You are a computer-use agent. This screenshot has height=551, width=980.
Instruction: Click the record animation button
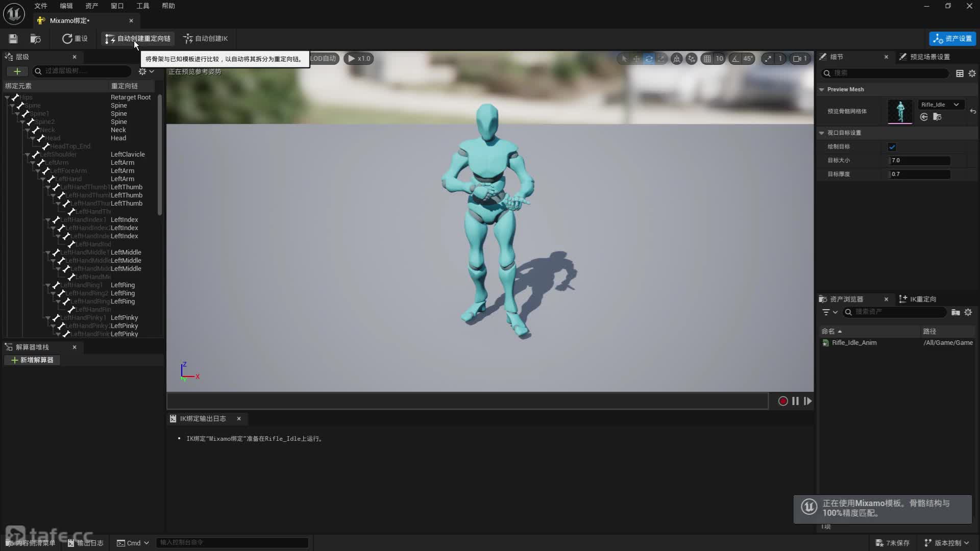(x=782, y=402)
